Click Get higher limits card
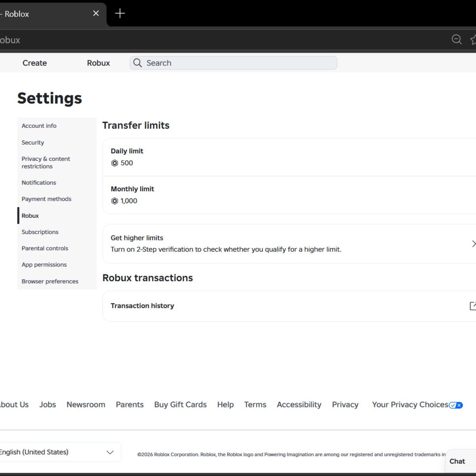 289,244
